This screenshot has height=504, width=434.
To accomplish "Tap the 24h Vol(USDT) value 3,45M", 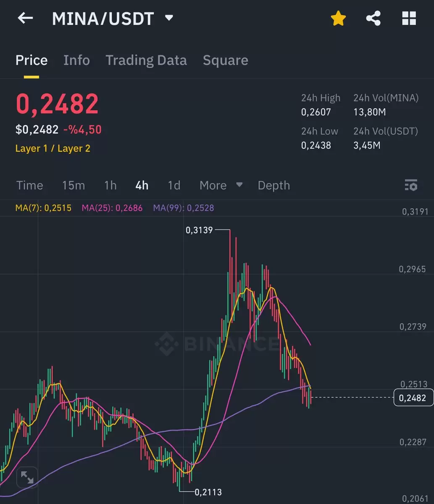I will [367, 145].
